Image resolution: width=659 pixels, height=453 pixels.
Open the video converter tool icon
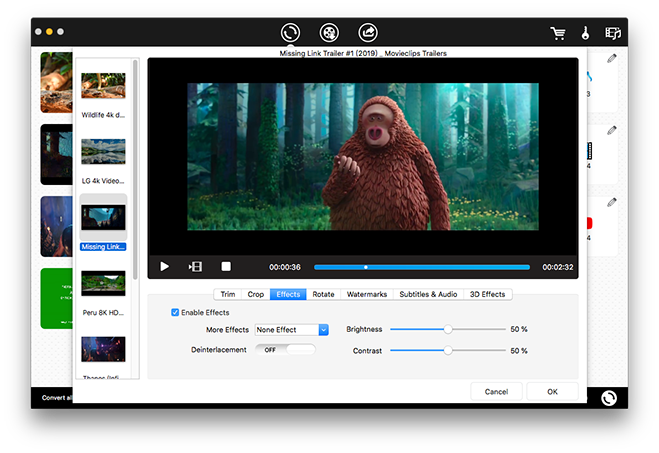[290, 32]
